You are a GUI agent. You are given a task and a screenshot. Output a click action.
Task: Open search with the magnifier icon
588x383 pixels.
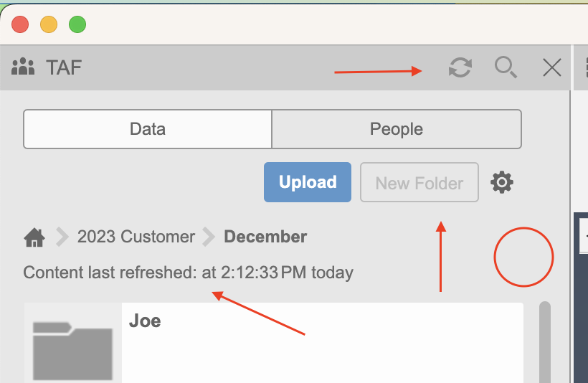[506, 68]
